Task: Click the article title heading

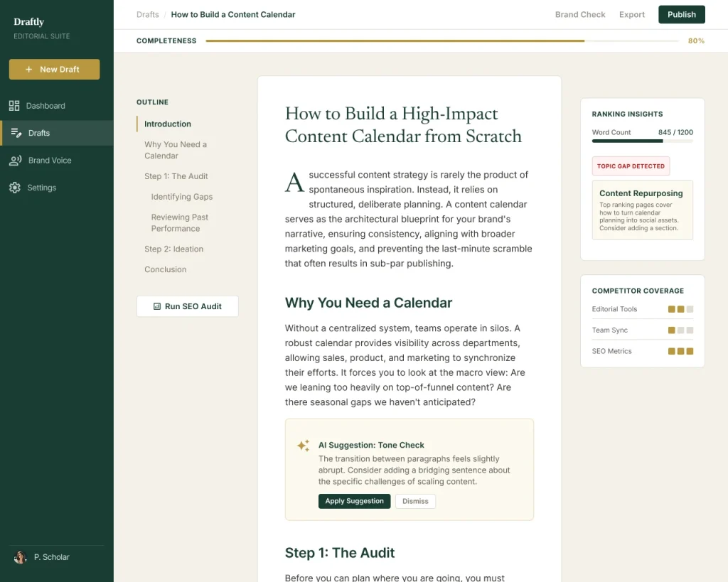Action: [x=403, y=125]
